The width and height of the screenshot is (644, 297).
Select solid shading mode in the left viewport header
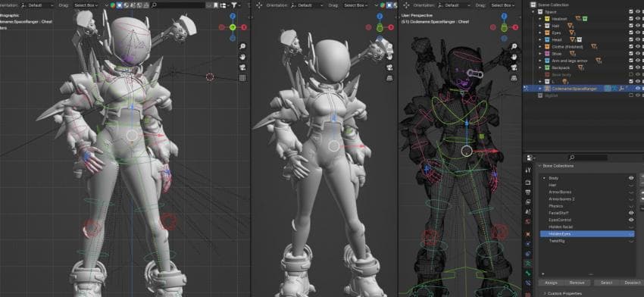[x=120, y=5]
